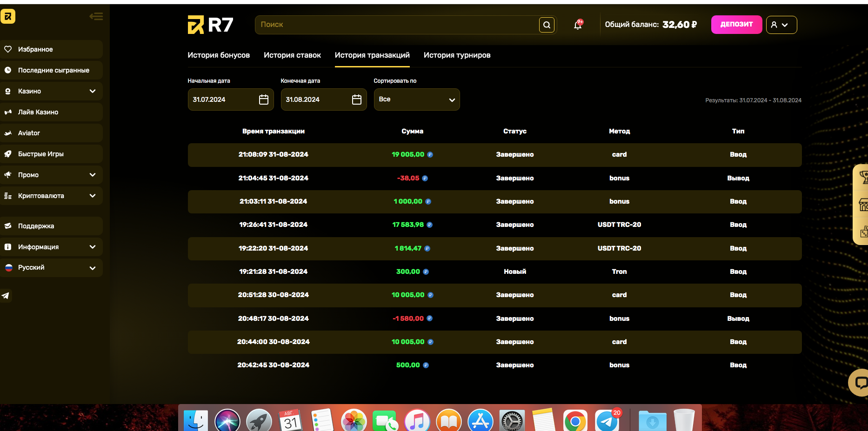
Task: Collapse the sidebar with the arrow-lines icon
Action: (x=96, y=17)
